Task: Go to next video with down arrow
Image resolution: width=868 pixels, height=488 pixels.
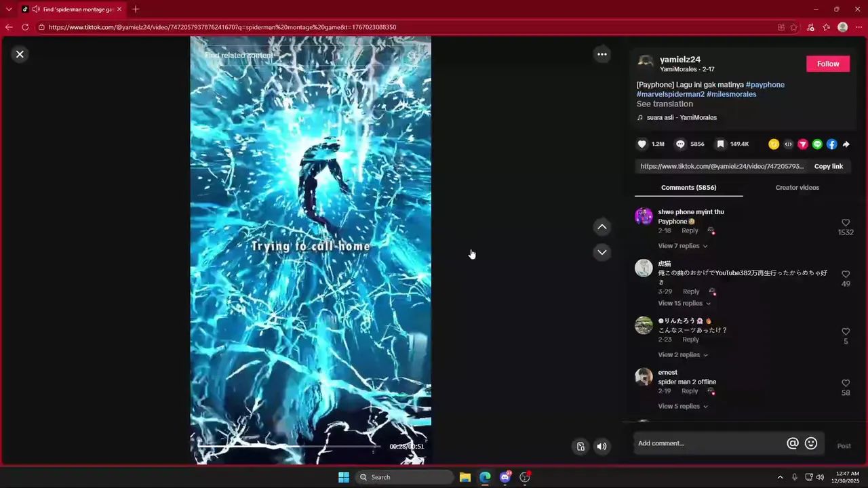Action: pos(601,252)
